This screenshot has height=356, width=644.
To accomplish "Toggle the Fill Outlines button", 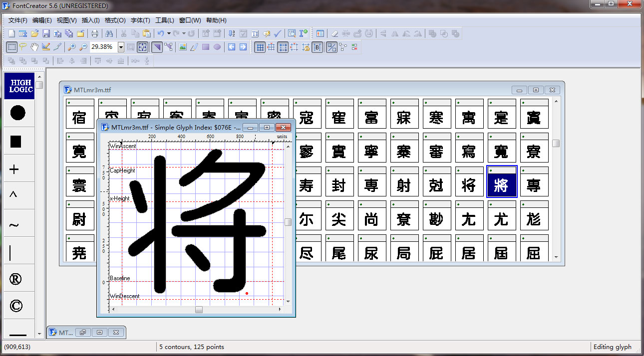I will click(331, 47).
